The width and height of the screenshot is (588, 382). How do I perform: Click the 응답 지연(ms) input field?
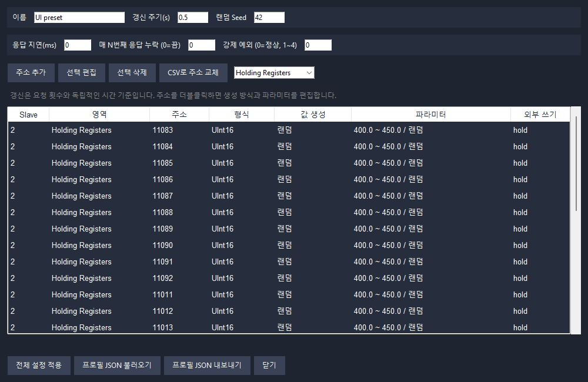[78, 45]
